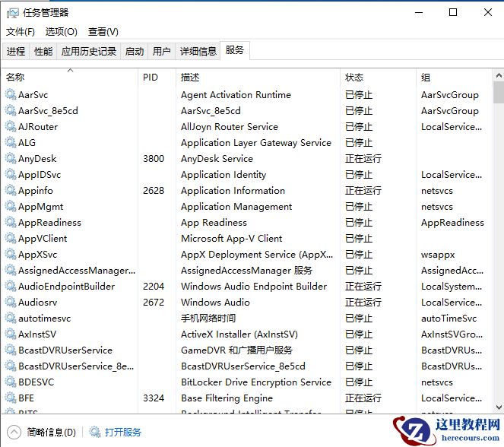Sort by the 组 column header
This screenshot has height=447, width=504.
pyautogui.click(x=454, y=77)
